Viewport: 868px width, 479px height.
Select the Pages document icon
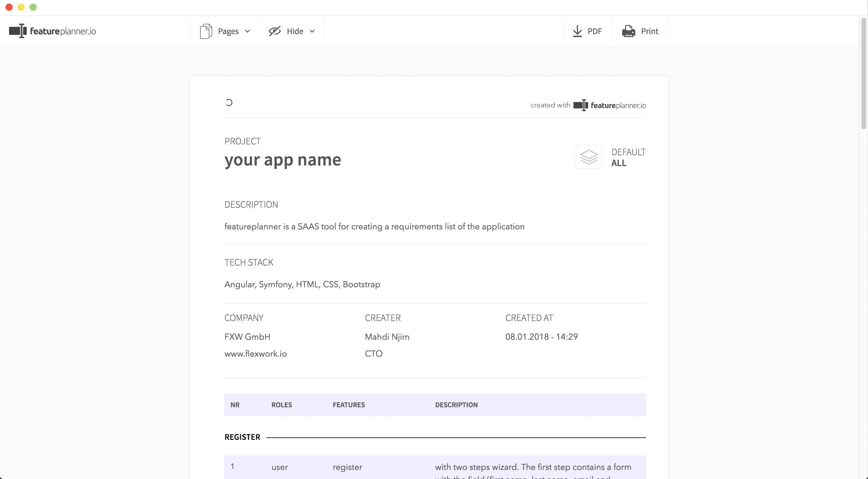coord(206,31)
